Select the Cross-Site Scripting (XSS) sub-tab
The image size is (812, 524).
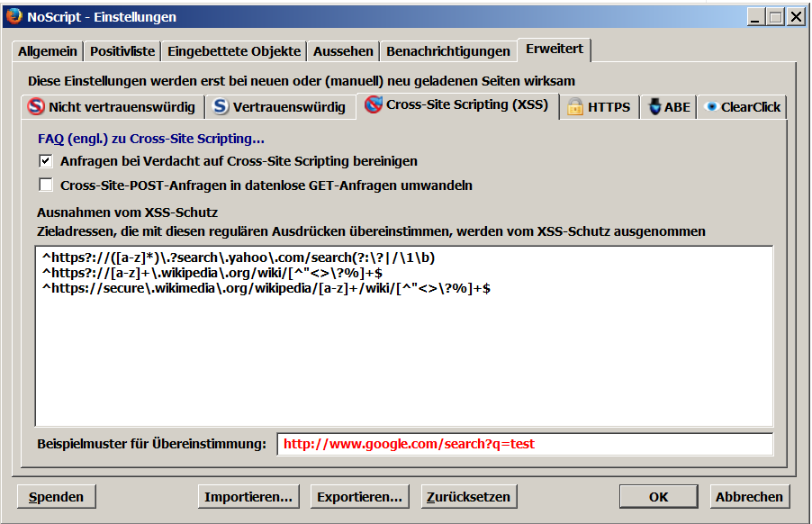457,104
